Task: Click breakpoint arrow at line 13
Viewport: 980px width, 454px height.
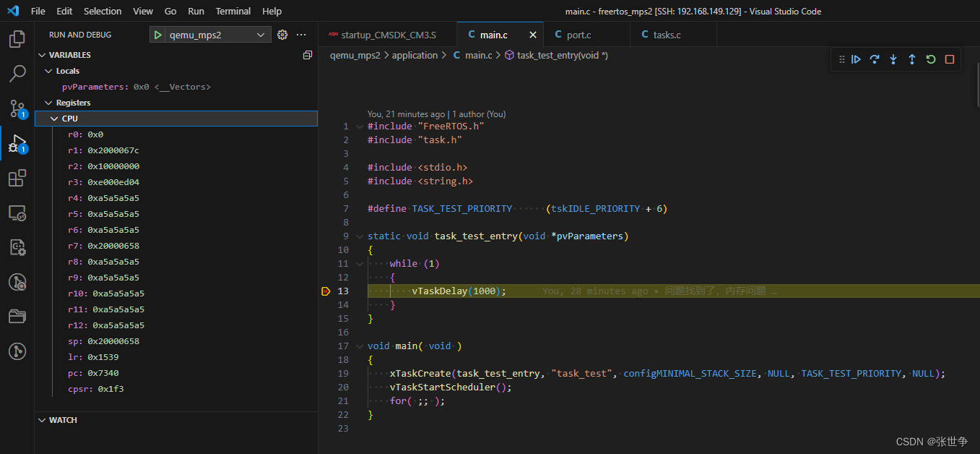Action: tap(326, 291)
